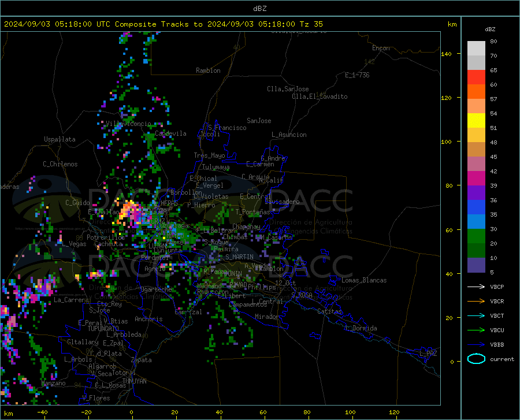This screenshot has width=520, height=420.
Task: Click the E_1-736 map label
Action: 357,75
